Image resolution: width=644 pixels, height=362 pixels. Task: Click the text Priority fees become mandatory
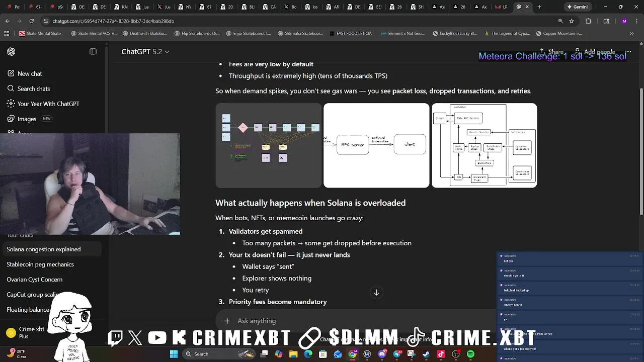[x=278, y=302]
